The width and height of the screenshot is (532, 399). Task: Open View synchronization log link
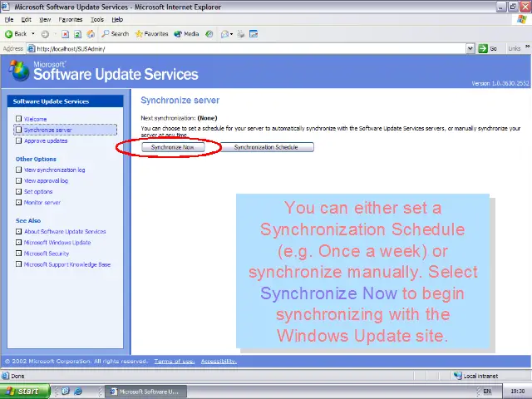55,170
